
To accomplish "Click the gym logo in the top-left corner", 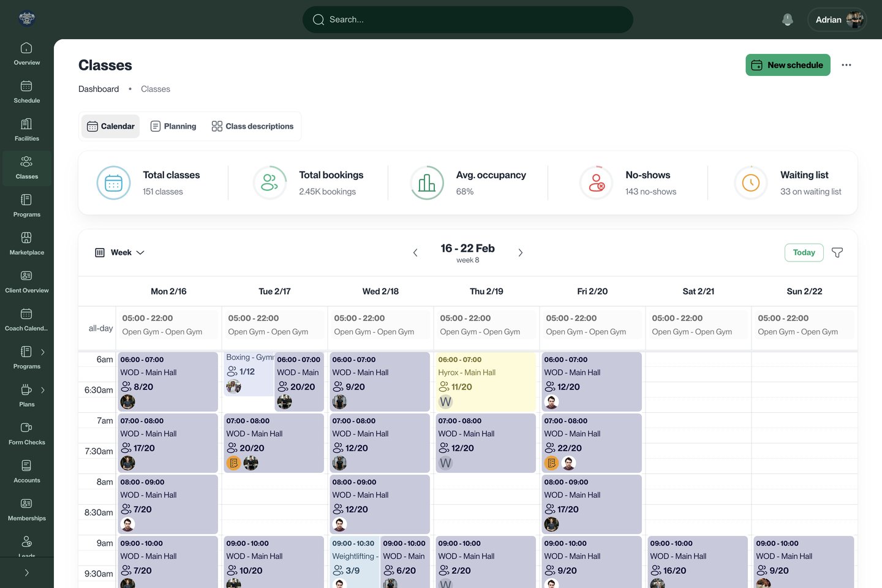I will (x=27, y=18).
